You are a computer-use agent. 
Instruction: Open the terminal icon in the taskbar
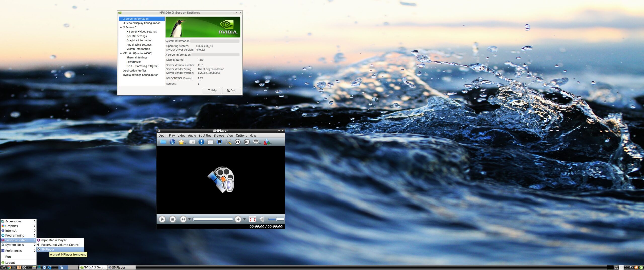[x=14, y=267]
